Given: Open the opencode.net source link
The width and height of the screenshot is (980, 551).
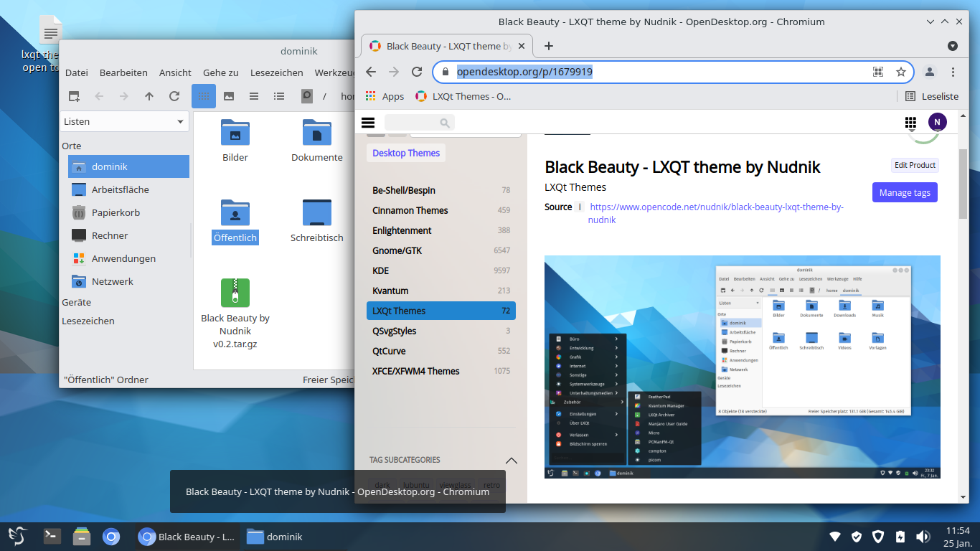Looking at the screenshot, I should point(717,213).
